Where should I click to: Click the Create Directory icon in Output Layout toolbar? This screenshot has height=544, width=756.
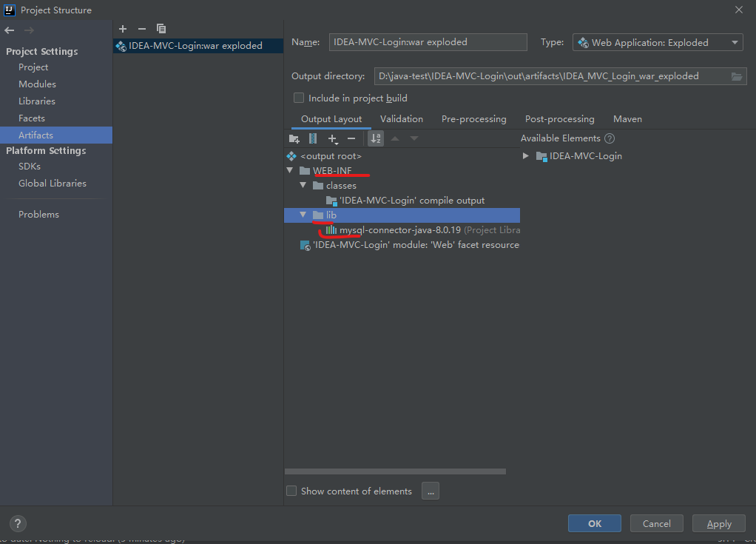tap(294, 138)
